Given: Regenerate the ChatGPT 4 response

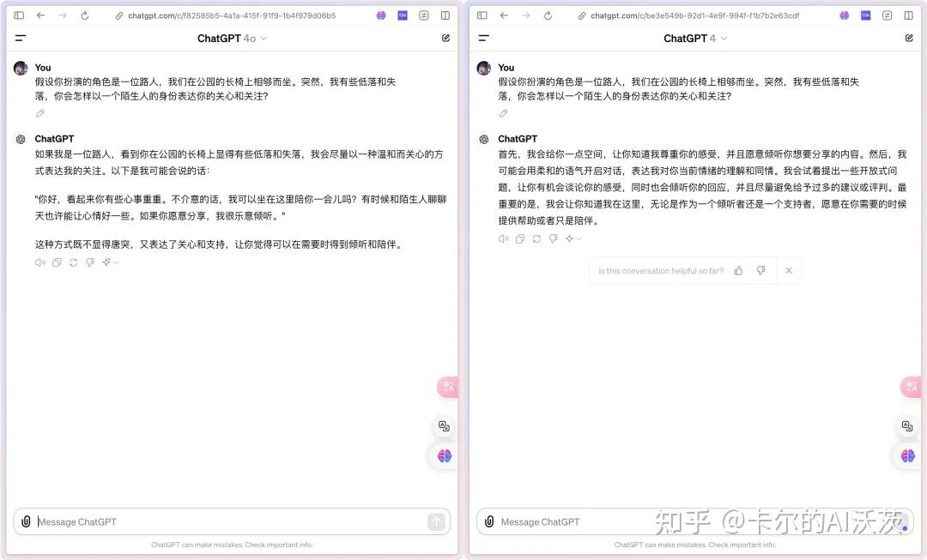Looking at the screenshot, I should [x=536, y=238].
